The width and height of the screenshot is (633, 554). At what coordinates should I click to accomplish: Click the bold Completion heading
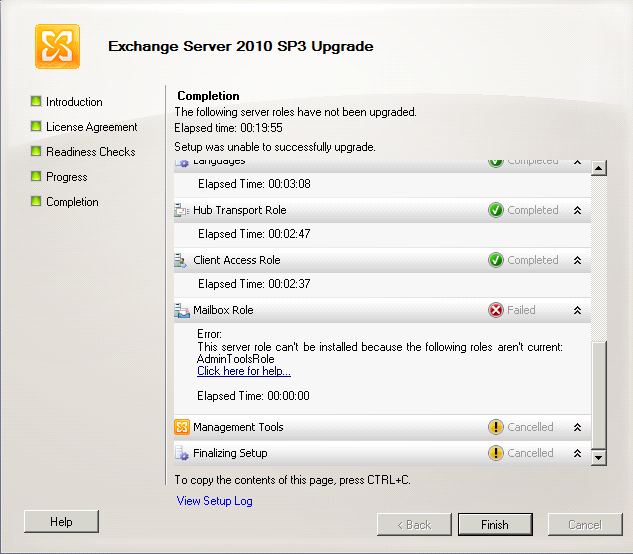208,96
